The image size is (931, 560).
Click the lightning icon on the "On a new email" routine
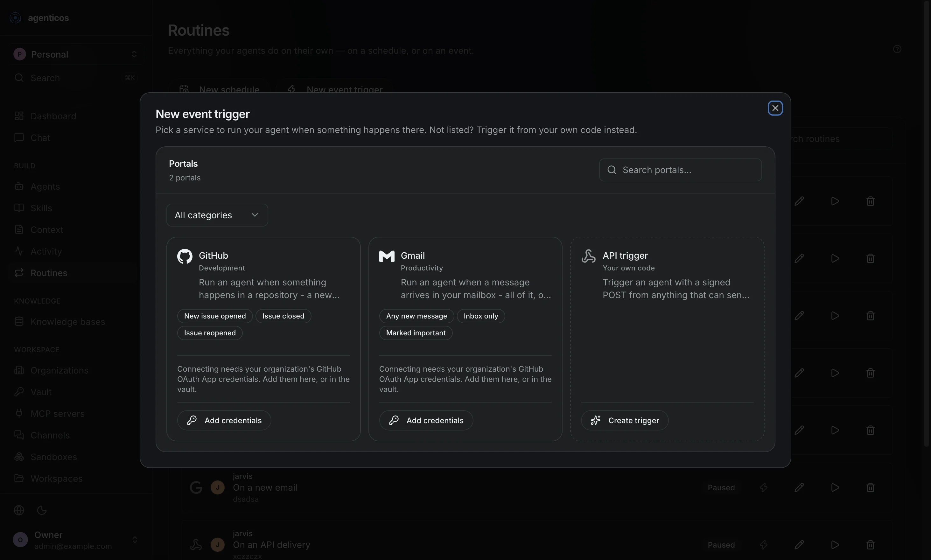click(763, 487)
